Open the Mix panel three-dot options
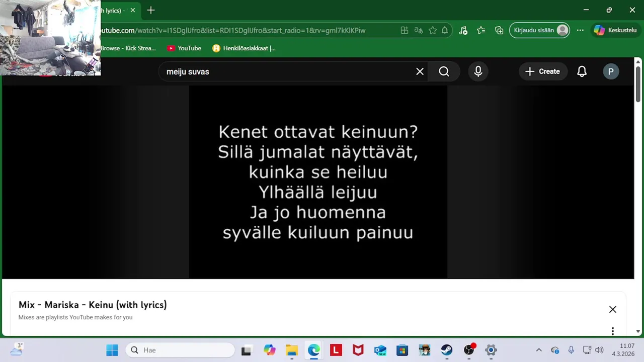Viewport: 644px width, 362px height. pos(612,331)
